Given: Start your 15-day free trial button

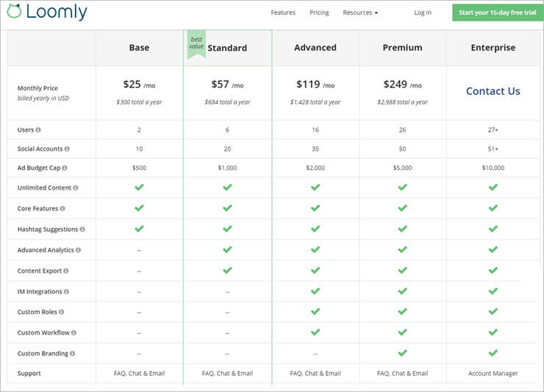Looking at the screenshot, I should click(x=498, y=13).
